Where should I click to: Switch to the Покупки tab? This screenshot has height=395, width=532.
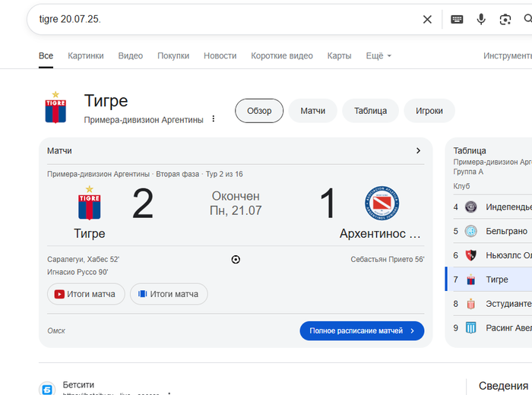tap(173, 55)
